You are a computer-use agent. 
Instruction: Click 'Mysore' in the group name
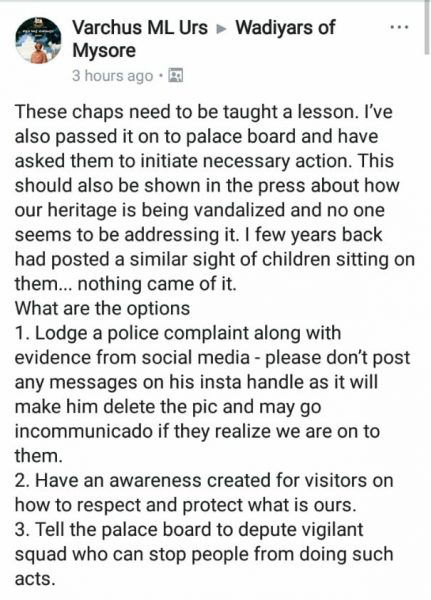click(104, 51)
